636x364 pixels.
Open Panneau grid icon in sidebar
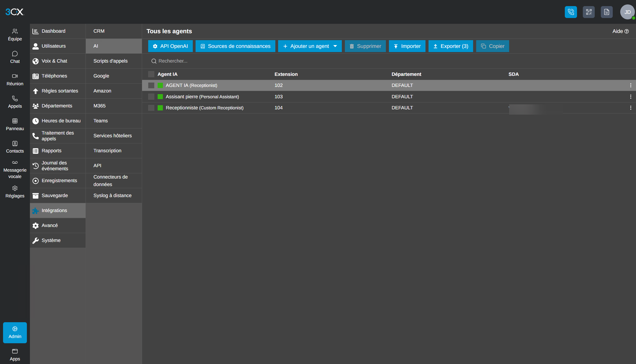click(15, 121)
